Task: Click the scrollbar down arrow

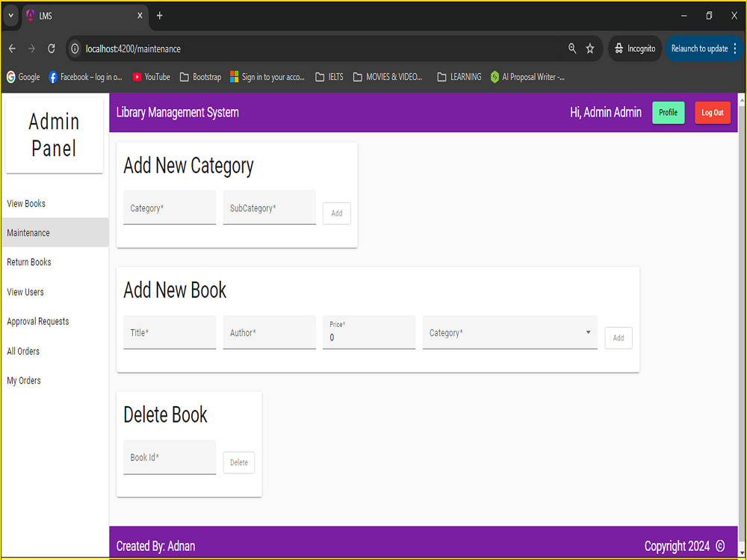Action: point(742,554)
